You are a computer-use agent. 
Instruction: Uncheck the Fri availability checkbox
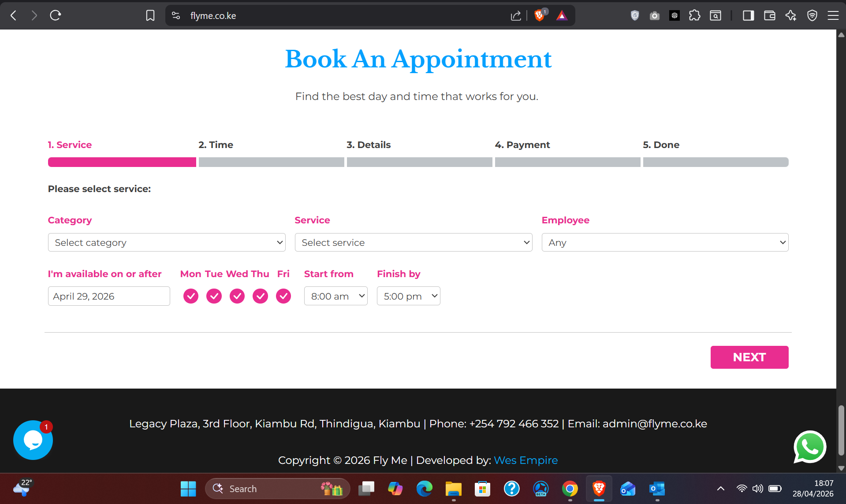coord(283,296)
